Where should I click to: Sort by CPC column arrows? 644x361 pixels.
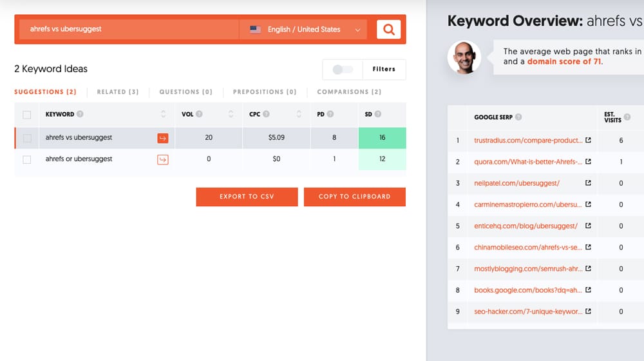coord(299,114)
